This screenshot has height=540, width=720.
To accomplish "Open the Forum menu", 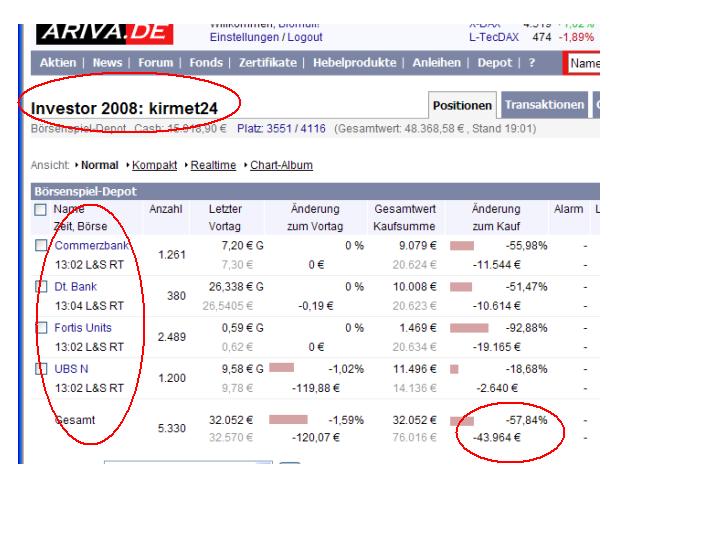I will (156, 63).
